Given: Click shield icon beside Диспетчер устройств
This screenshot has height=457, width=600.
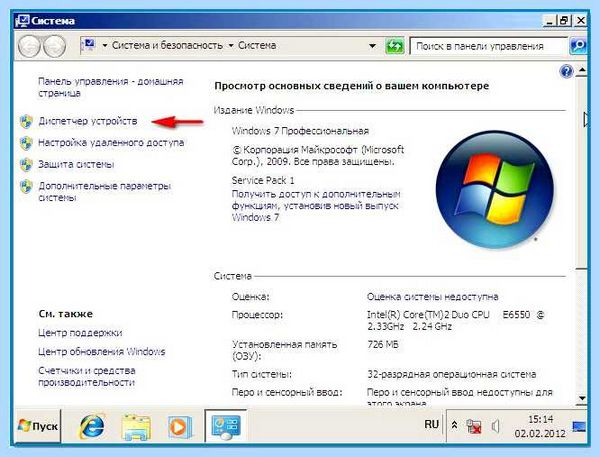Looking at the screenshot, I should pos(26,122).
